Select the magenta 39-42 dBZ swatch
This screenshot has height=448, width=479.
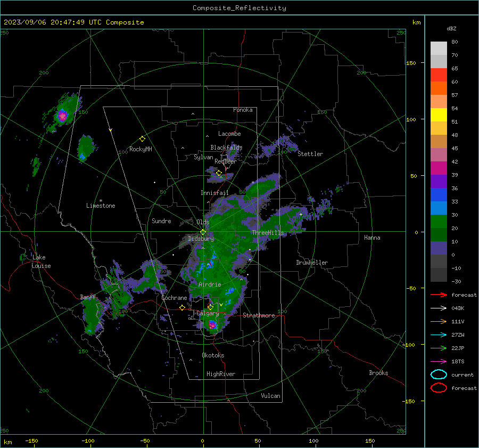coord(439,168)
